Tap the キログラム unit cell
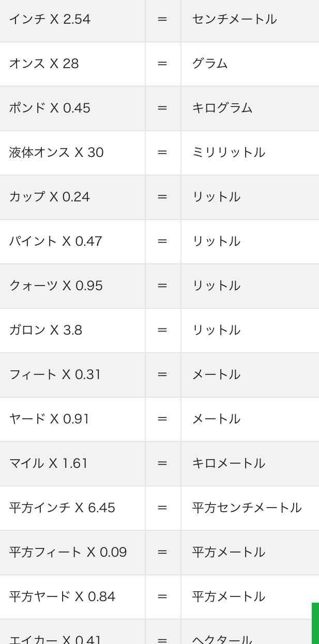This screenshot has height=644, width=319. tap(250, 108)
